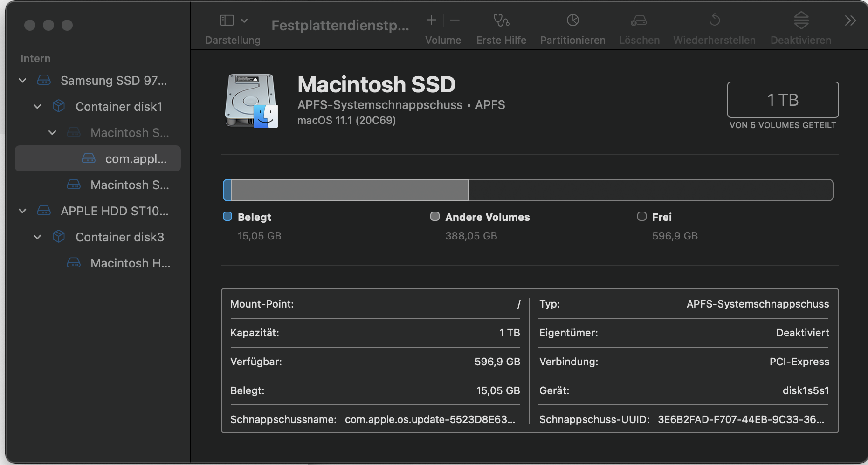Click the 1 TB capacity box
Image resolution: width=868 pixels, height=465 pixels.
(783, 100)
